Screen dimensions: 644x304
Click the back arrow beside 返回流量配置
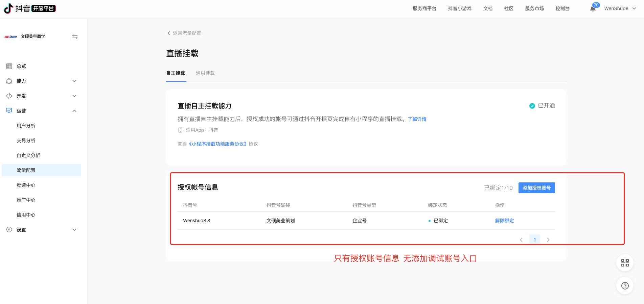(169, 33)
